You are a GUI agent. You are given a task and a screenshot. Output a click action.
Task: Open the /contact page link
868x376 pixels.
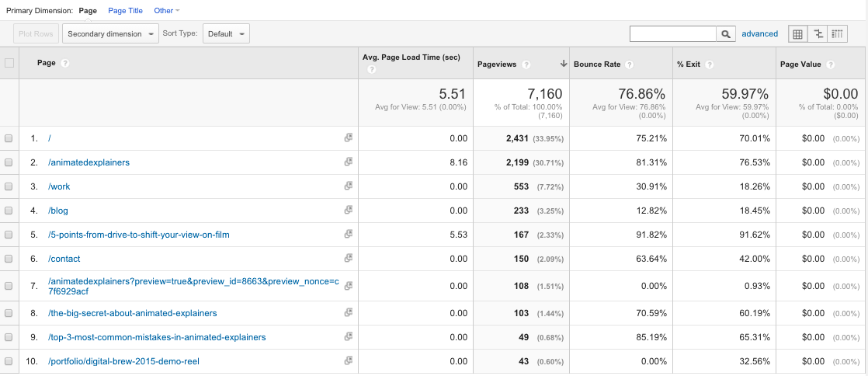[x=64, y=259]
